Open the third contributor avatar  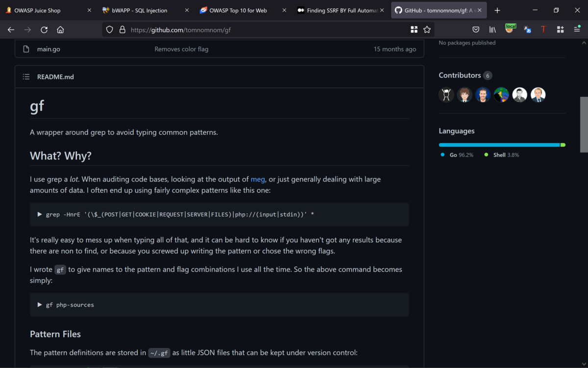(483, 95)
